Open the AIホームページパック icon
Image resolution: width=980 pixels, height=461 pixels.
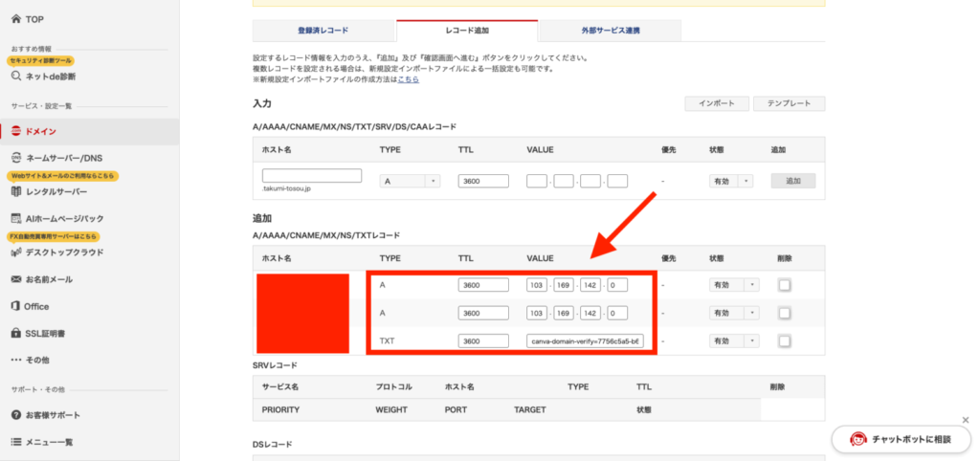tap(16, 218)
